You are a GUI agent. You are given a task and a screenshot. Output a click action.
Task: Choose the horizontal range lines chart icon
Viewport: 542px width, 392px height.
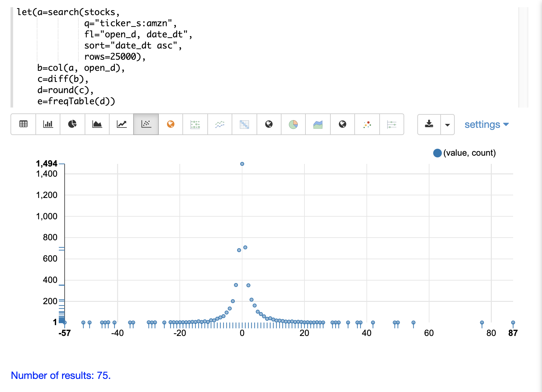click(392, 124)
